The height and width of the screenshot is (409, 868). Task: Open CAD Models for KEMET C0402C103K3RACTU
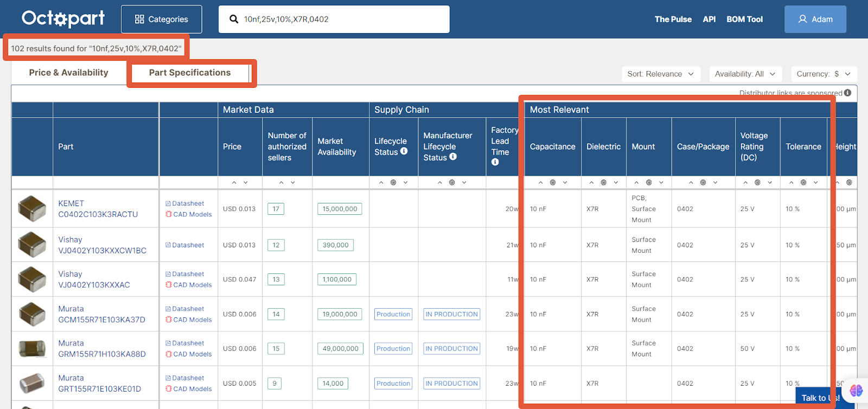(189, 214)
